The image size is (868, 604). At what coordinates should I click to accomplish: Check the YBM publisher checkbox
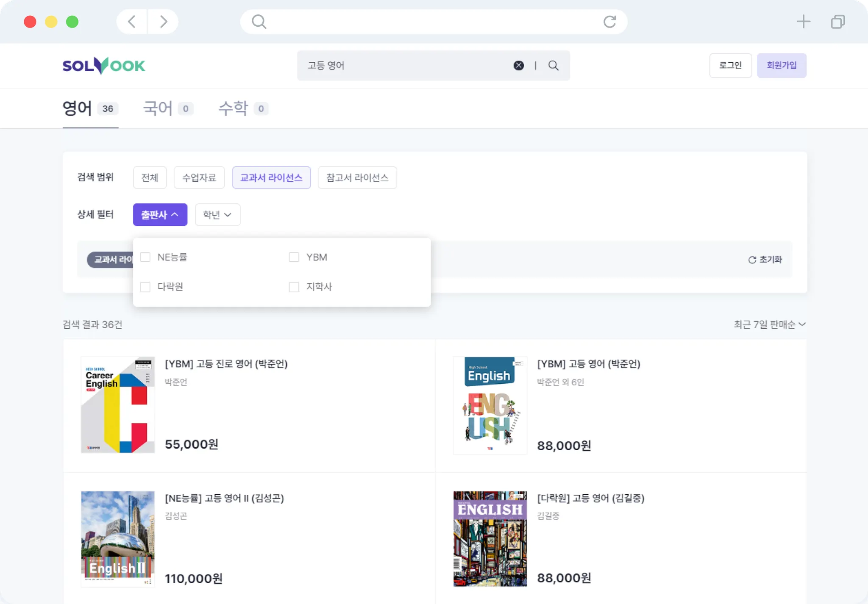(294, 257)
